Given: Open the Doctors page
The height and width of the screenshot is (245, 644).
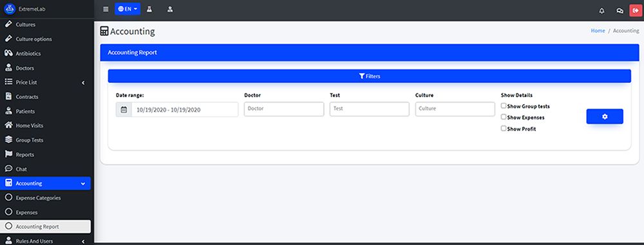Looking at the screenshot, I should [45, 68].
